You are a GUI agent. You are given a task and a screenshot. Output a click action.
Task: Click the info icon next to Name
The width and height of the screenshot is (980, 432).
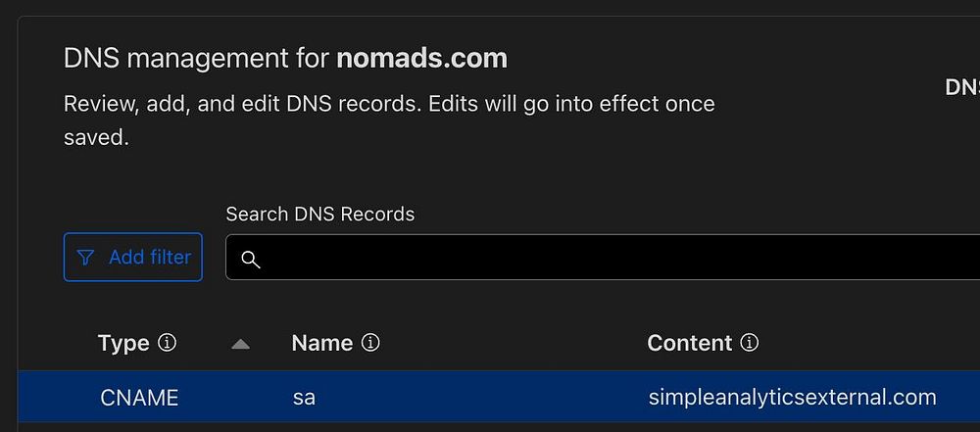coord(370,343)
